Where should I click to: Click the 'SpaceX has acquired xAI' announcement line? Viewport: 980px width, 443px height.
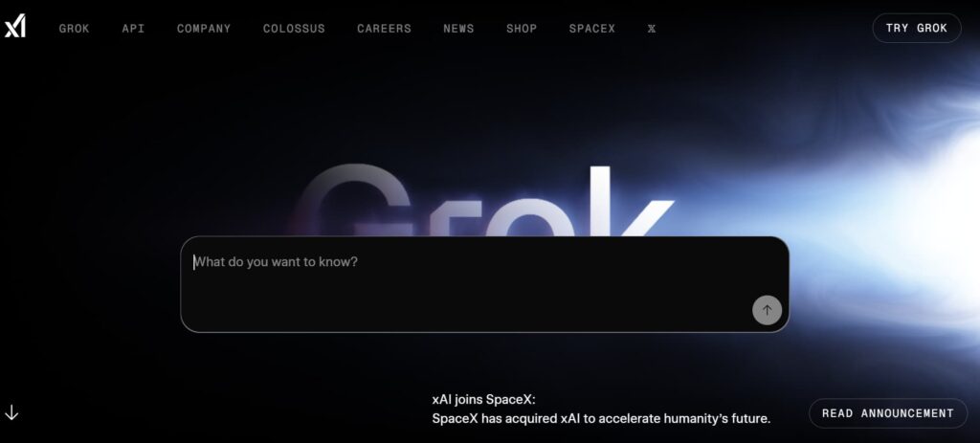(x=601, y=419)
